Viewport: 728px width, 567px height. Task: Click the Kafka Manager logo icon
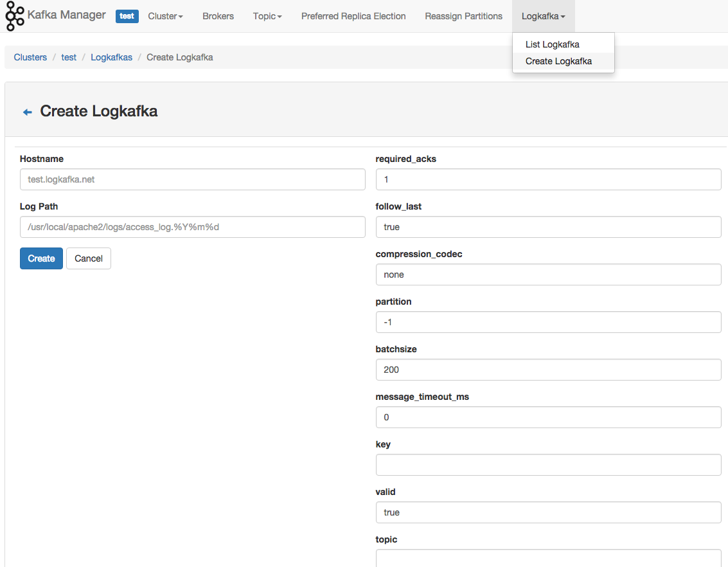(14, 16)
